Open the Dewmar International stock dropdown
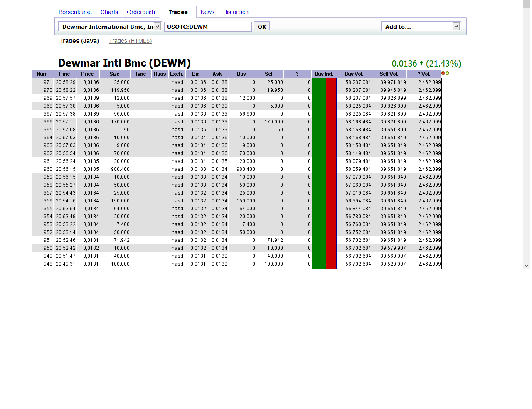Viewport: 532px width, 409px height. [x=157, y=27]
